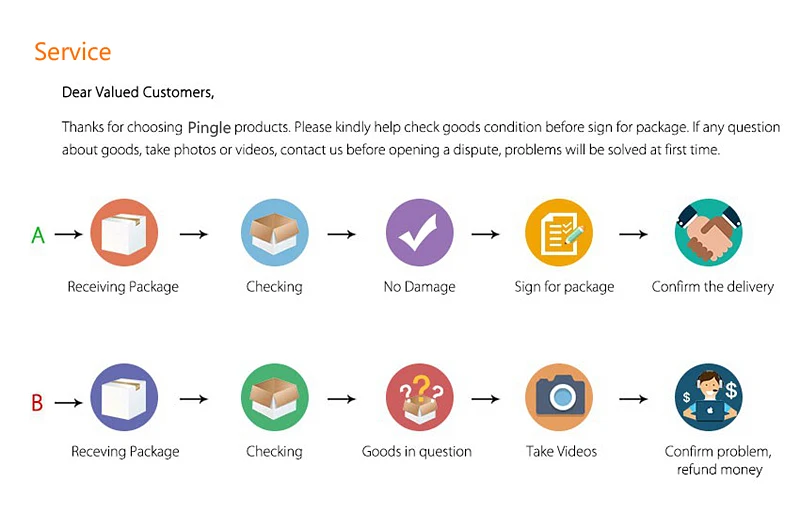This screenshot has width=800, height=515.
Task: Click the green letter A label
Action: point(38,235)
